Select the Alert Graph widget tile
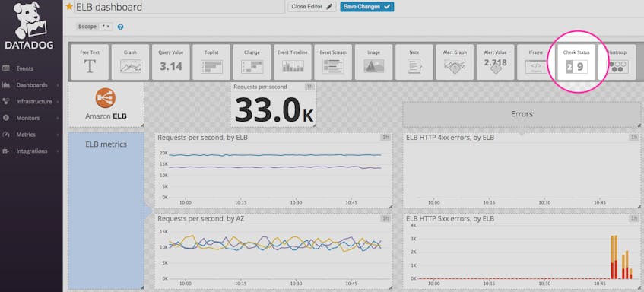644x292 pixels. [455, 62]
